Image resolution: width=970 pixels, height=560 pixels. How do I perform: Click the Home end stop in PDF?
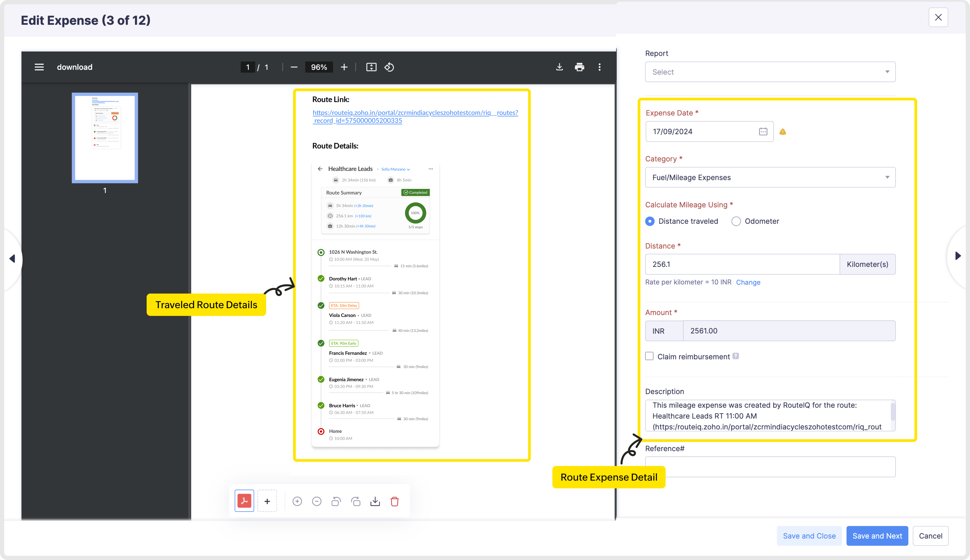click(x=335, y=431)
